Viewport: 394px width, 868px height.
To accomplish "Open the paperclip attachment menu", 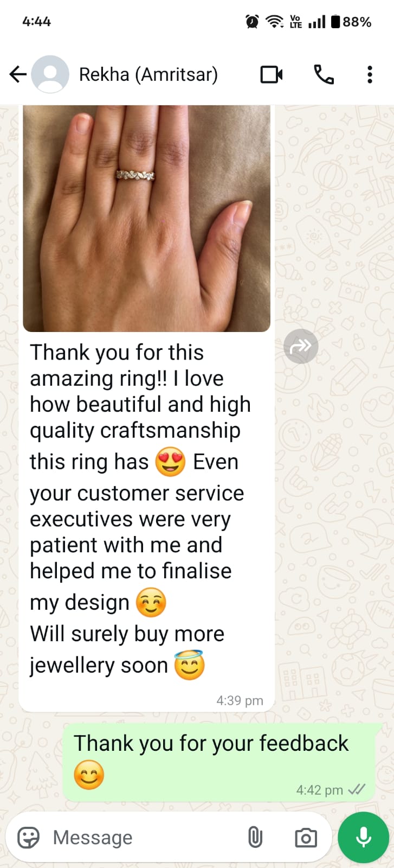I will (x=255, y=838).
